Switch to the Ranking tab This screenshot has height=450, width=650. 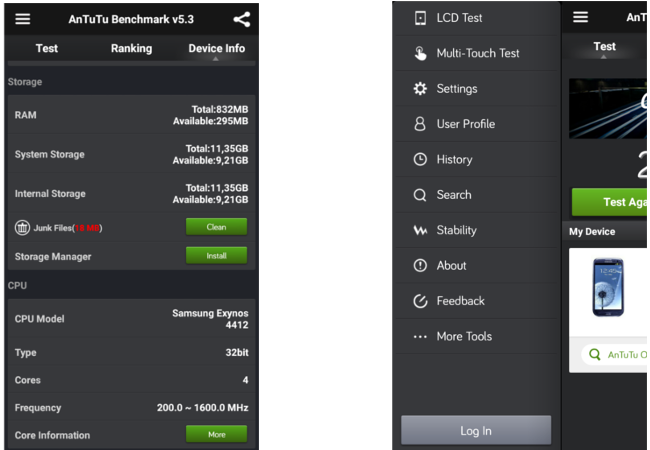tap(131, 48)
